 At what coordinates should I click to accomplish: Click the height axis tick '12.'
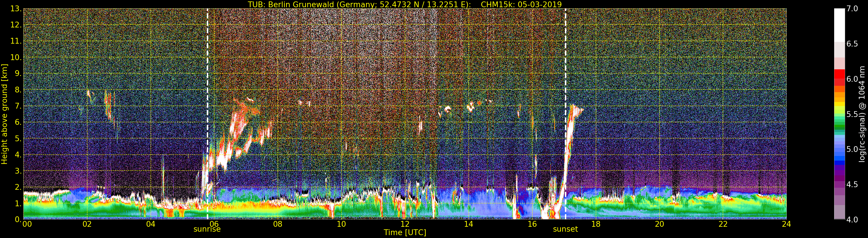tap(16, 25)
